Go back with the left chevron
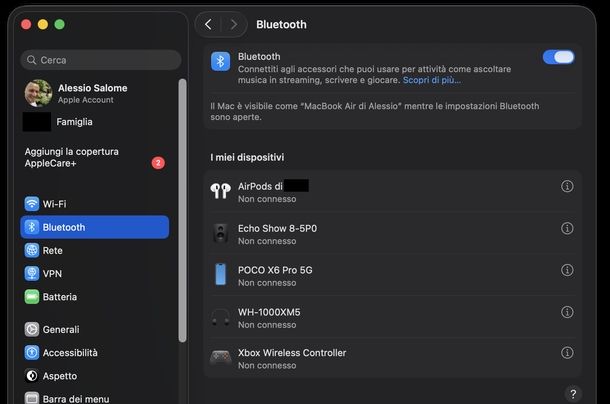Screen dimensions: 610x404 point(208,24)
